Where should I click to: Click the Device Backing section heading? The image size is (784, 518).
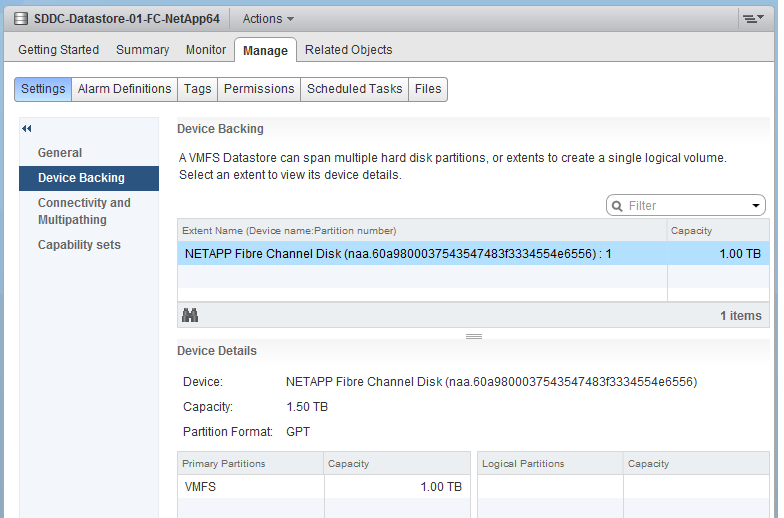[220, 129]
